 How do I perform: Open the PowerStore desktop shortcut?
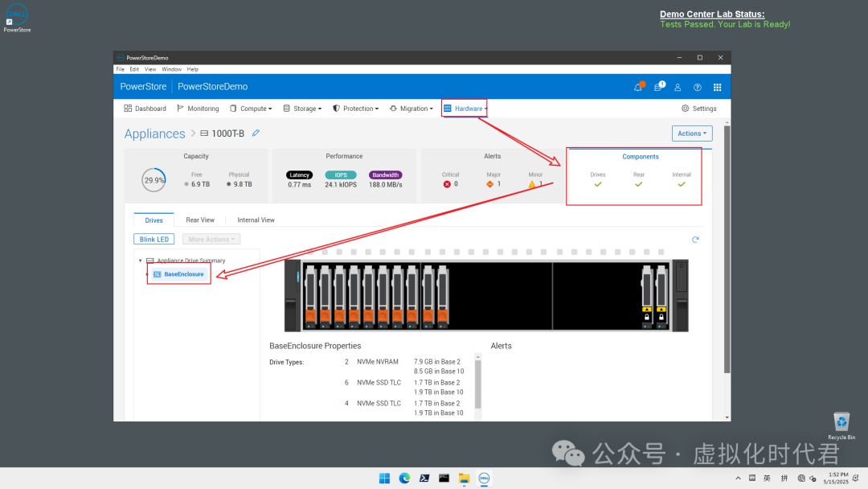[x=17, y=18]
